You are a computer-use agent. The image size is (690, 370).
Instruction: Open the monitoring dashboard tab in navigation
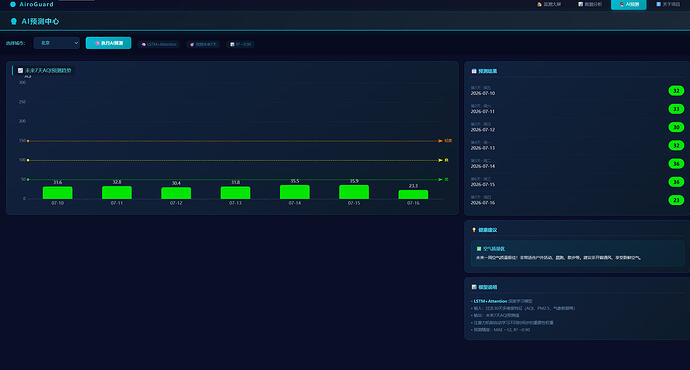point(549,4)
